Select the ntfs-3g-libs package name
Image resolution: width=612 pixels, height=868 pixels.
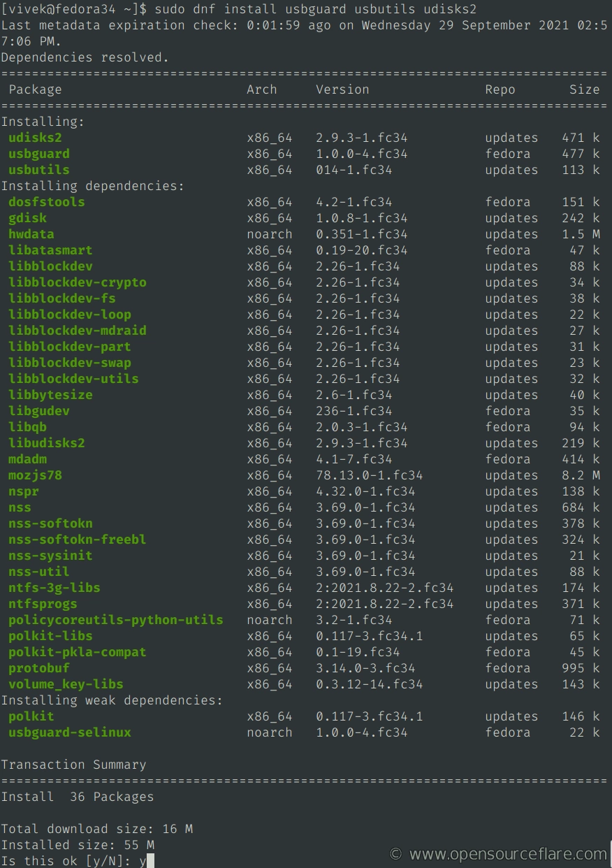[x=54, y=588]
